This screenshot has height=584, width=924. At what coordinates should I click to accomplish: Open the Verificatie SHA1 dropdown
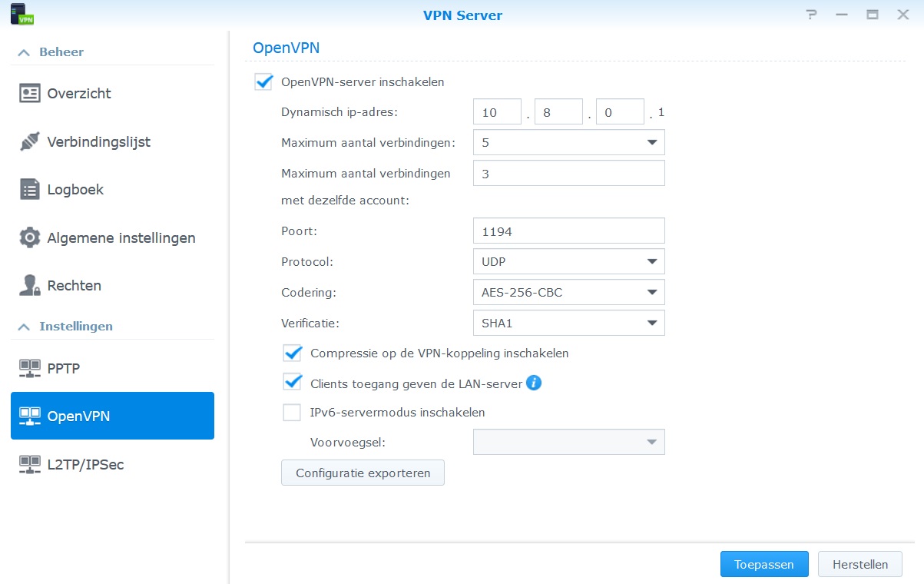[x=568, y=324]
